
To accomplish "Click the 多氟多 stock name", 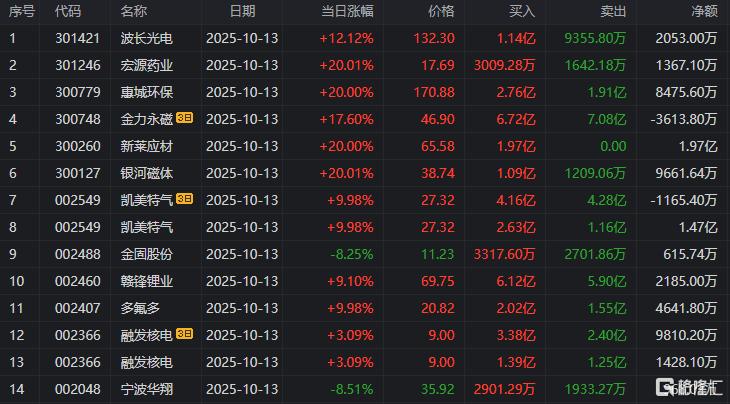I will point(140,307).
